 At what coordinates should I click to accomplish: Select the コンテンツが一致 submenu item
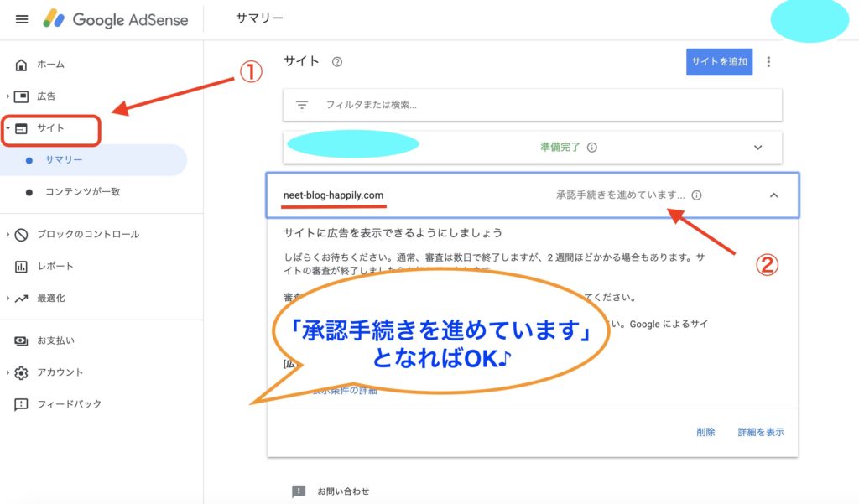(83, 192)
